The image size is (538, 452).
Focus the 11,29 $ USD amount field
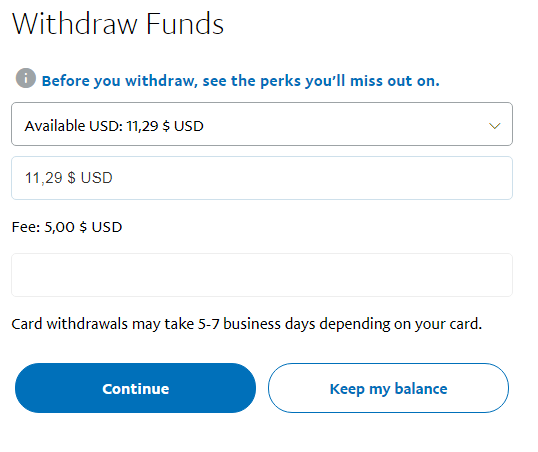click(262, 178)
